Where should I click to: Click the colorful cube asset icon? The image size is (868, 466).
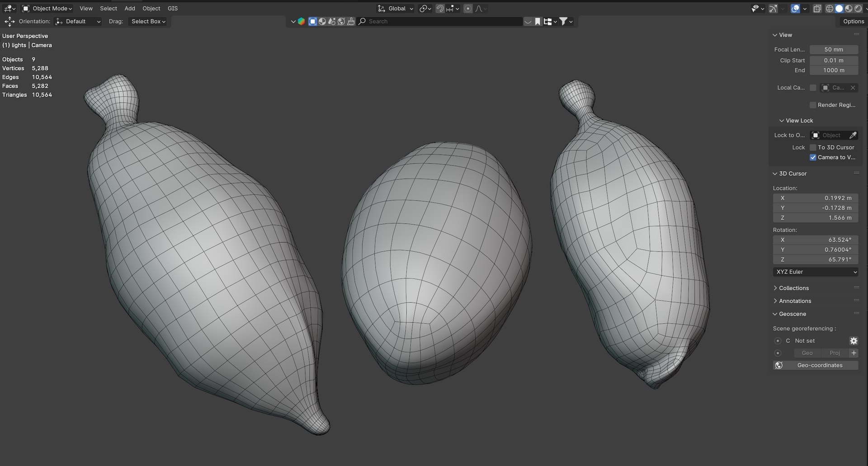tap(302, 21)
